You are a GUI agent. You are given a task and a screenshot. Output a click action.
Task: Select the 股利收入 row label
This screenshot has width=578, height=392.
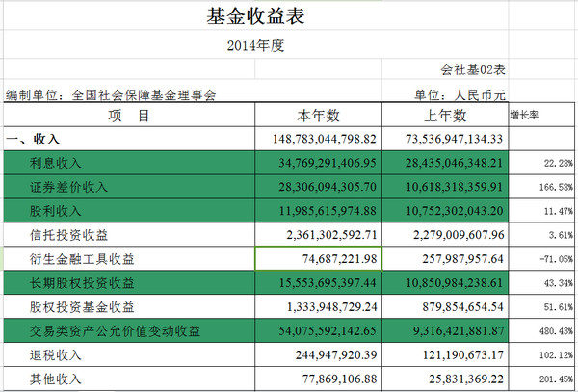(129, 211)
